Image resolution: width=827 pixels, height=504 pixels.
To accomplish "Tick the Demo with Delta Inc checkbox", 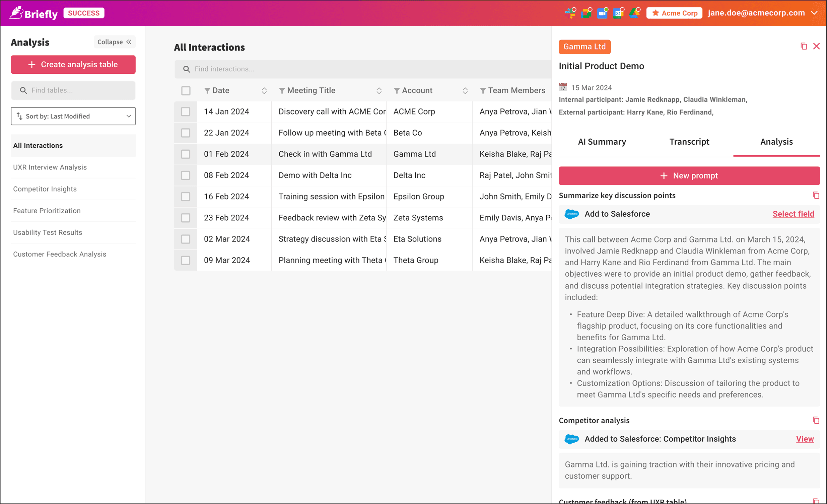I will (186, 175).
